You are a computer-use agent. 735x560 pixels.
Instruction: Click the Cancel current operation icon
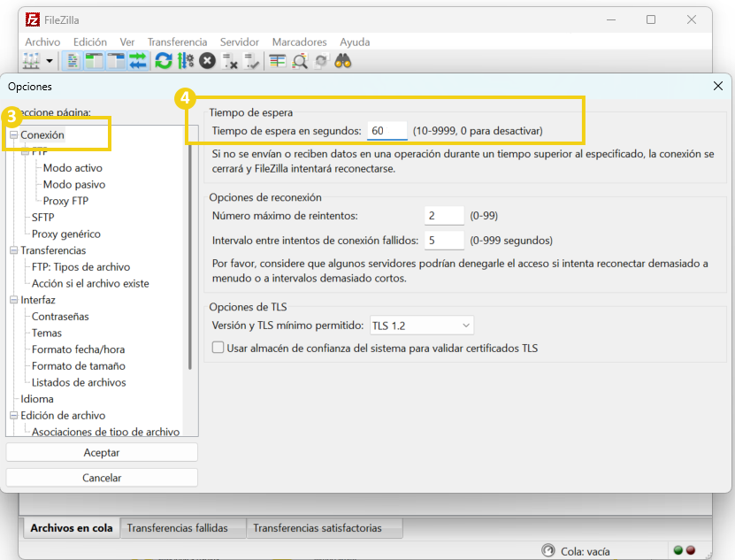[207, 61]
